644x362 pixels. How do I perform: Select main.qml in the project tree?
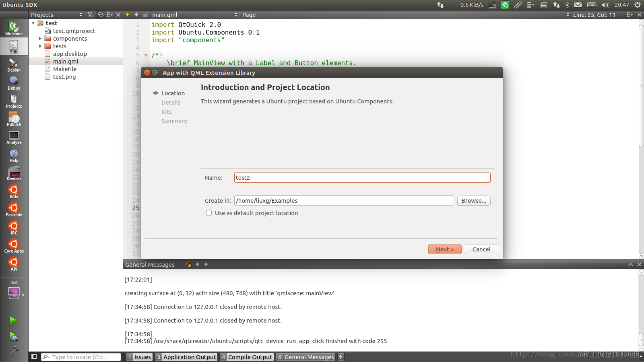tap(66, 62)
